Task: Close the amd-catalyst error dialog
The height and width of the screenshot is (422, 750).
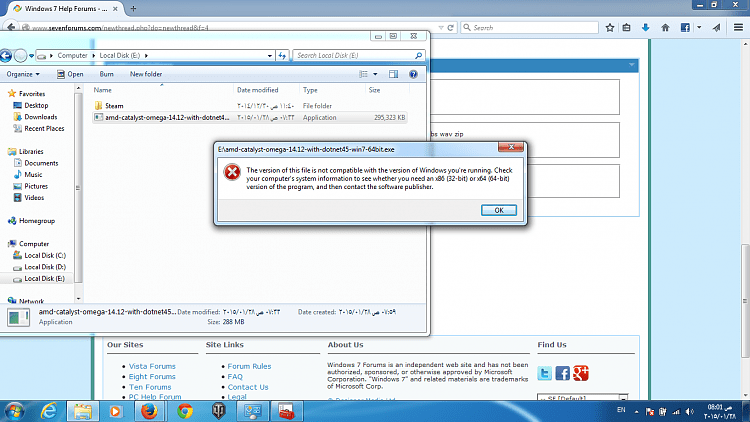Action: (511, 147)
